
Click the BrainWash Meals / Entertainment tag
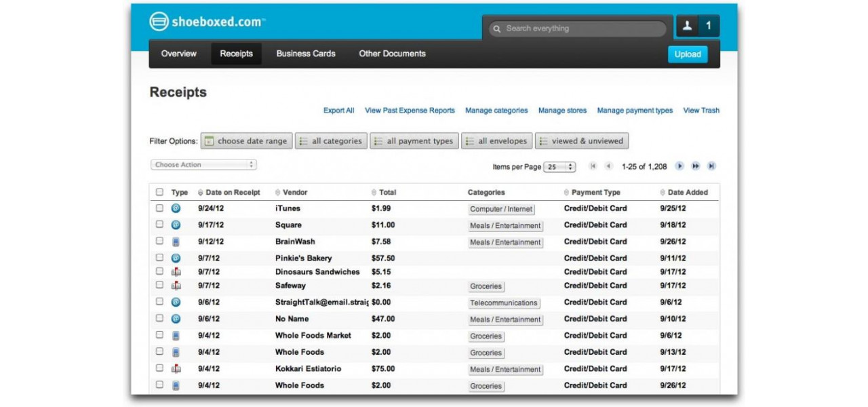click(x=505, y=243)
